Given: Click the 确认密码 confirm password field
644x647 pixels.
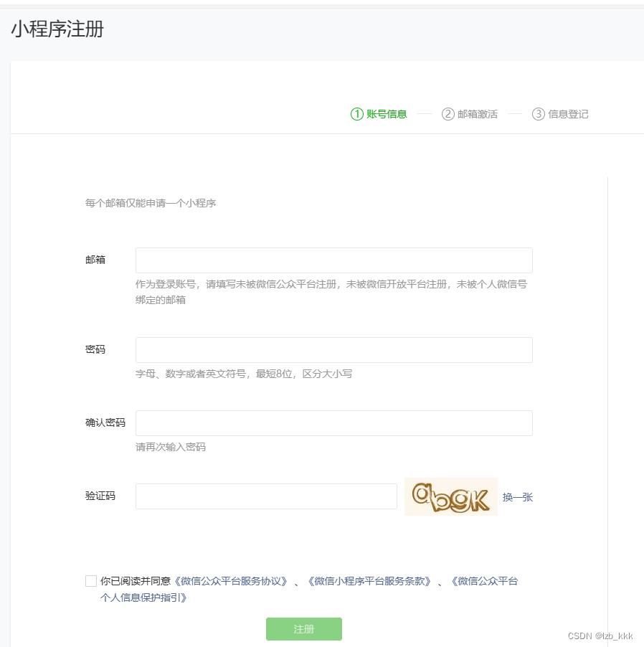Looking at the screenshot, I should 333,423.
